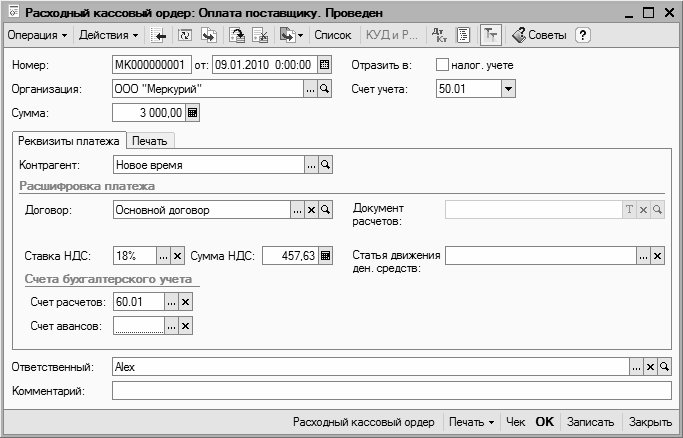
Task: Open the calendar picker next to date
Action: tap(324, 65)
